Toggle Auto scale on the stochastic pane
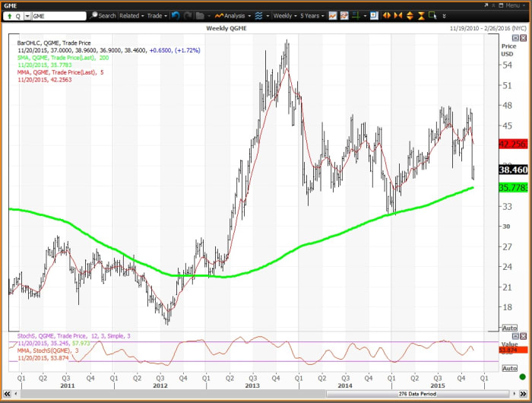 [x=510, y=368]
